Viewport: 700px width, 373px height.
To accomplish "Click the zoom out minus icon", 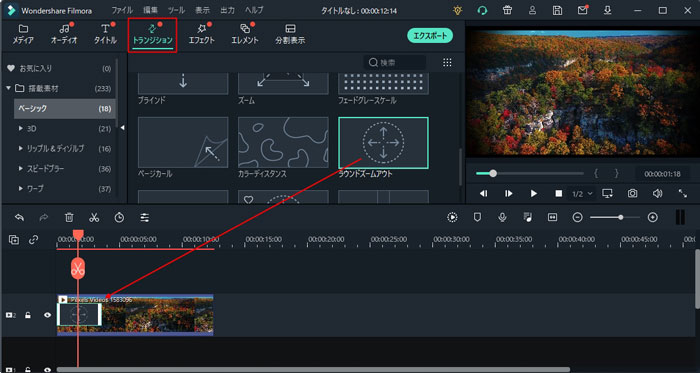I will coord(578,217).
